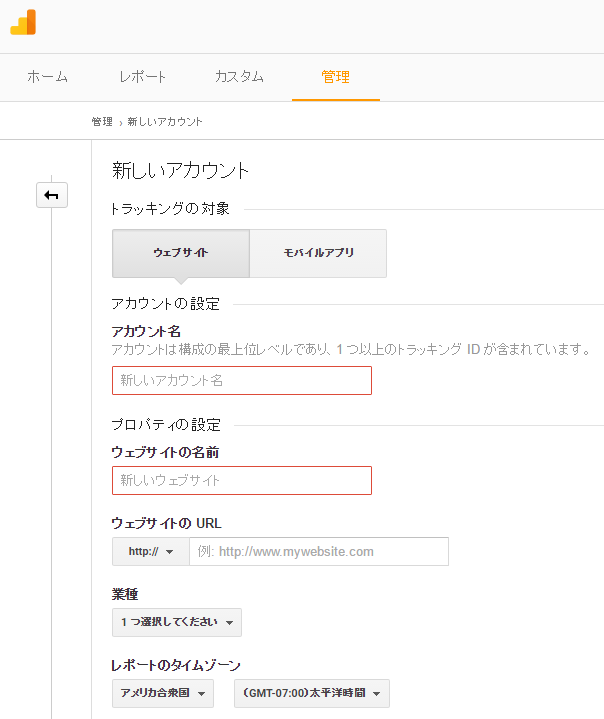
Task: Open the ホーム tab
Action: click(x=47, y=77)
